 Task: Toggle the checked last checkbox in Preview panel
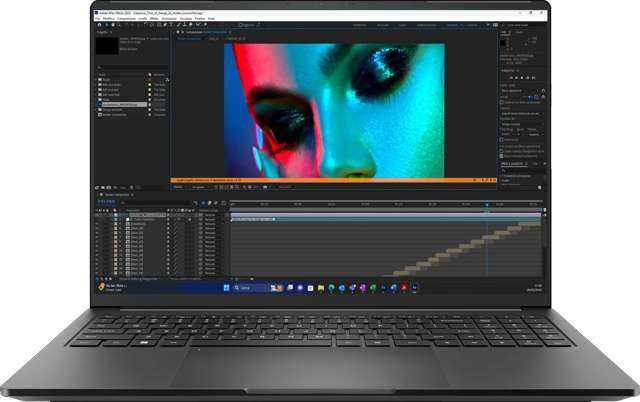(501, 156)
